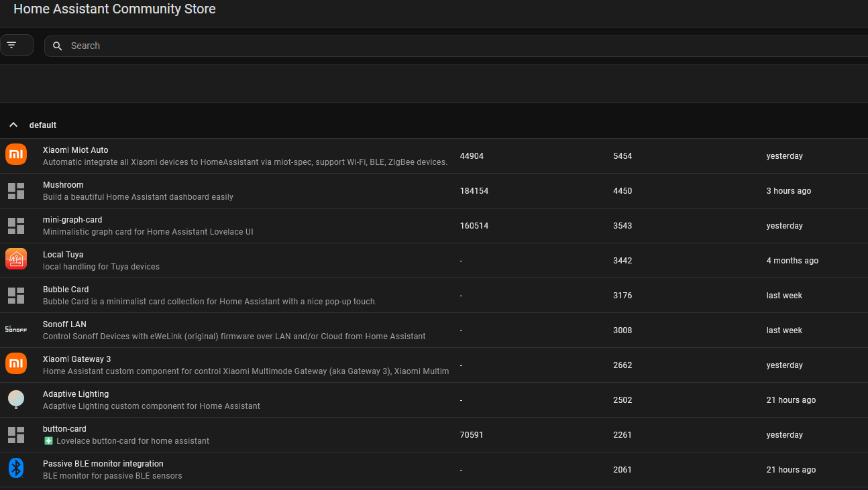Image resolution: width=868 pixels, height=490 pixels.
Task: Select the Sonoff LAN description text
Action: 234,336
